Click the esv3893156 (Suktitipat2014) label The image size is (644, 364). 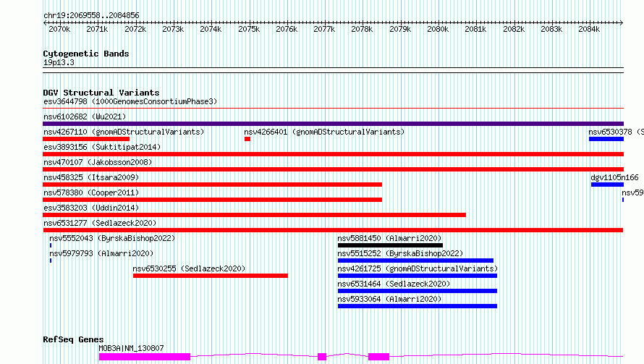pos(102,147)
